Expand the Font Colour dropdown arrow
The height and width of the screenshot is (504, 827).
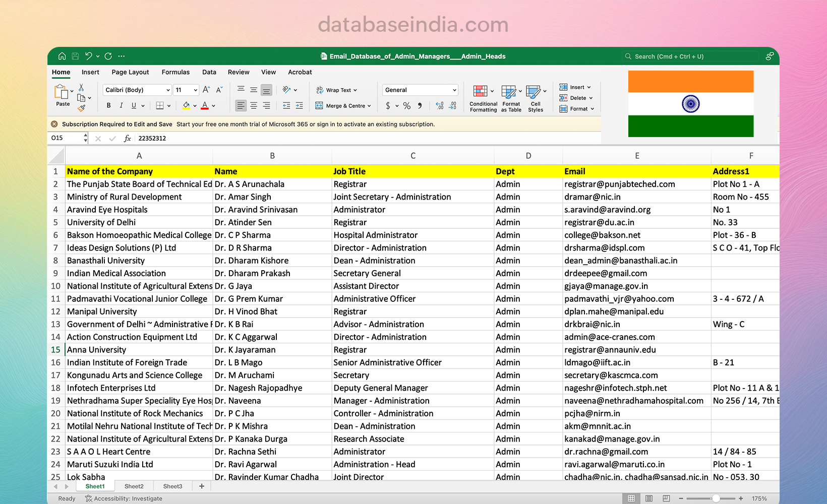click(x=213, y=106)
